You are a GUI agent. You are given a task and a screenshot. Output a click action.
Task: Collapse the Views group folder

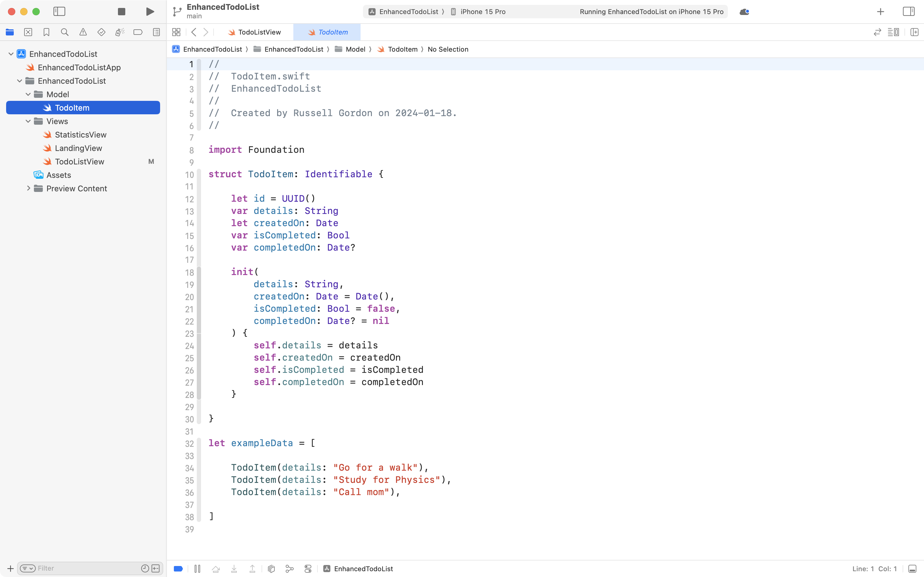coord(28,121)
